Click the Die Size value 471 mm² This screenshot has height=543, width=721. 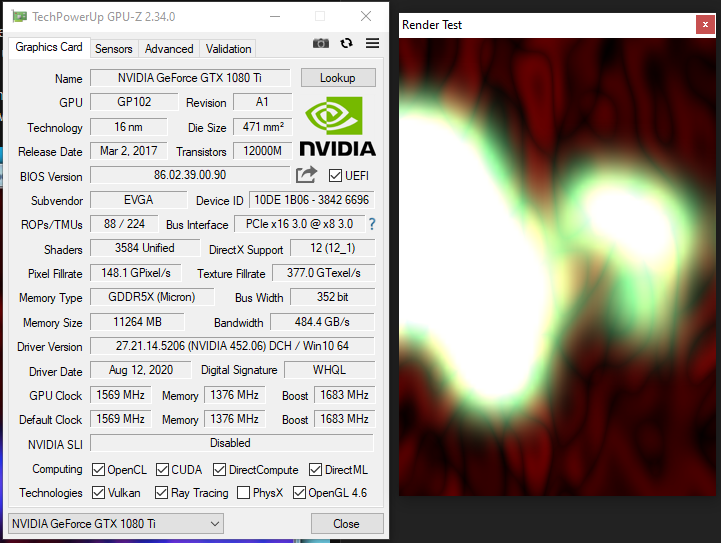[x=262, y=126]
